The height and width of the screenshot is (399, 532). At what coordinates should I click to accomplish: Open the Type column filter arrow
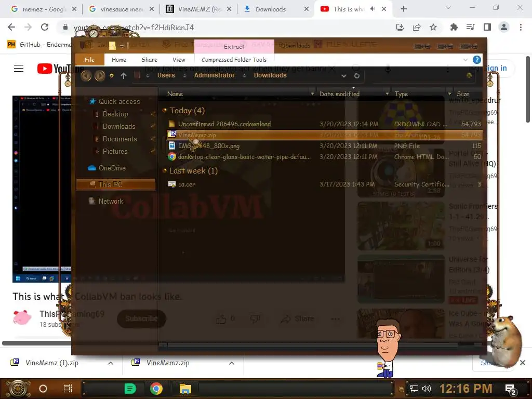click(x=449, y=94)
